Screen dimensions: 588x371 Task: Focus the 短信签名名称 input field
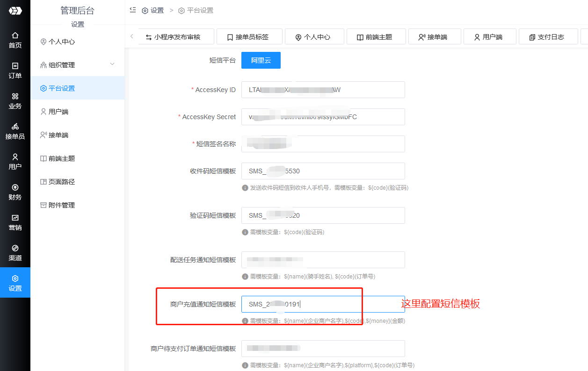pyautogui.click(x=323, y=144)
